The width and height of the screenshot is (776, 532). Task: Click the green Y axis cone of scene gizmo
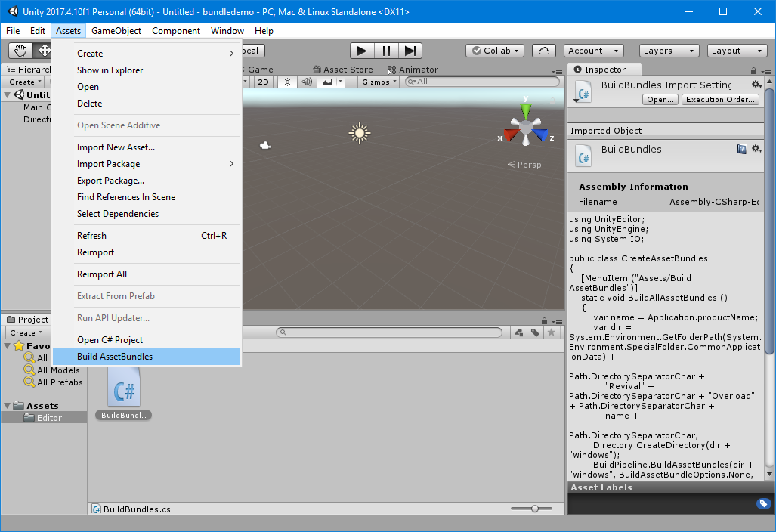coord(526,110)
